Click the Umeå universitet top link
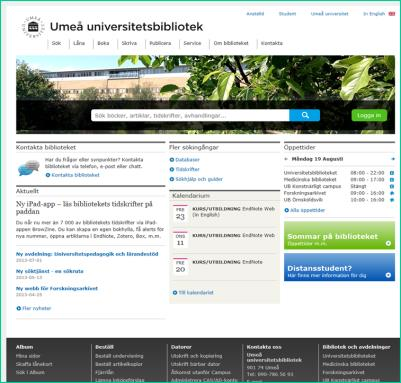 (330, 14)
